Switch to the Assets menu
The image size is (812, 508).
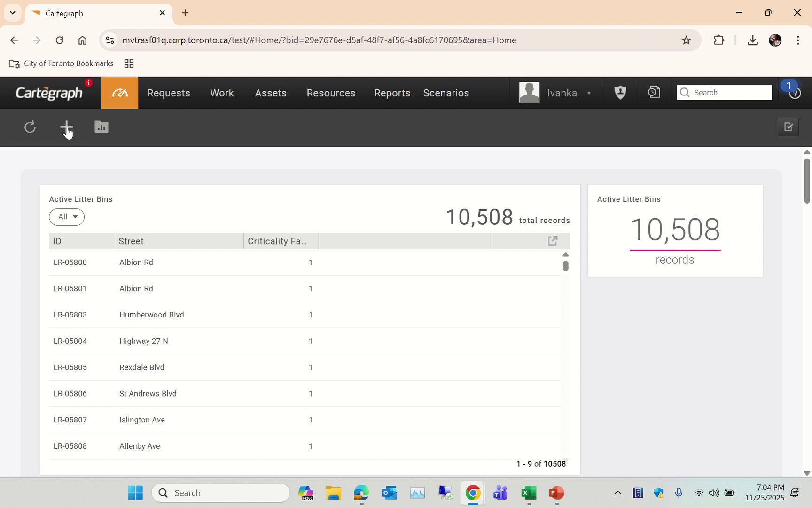[x=270, y=93]
